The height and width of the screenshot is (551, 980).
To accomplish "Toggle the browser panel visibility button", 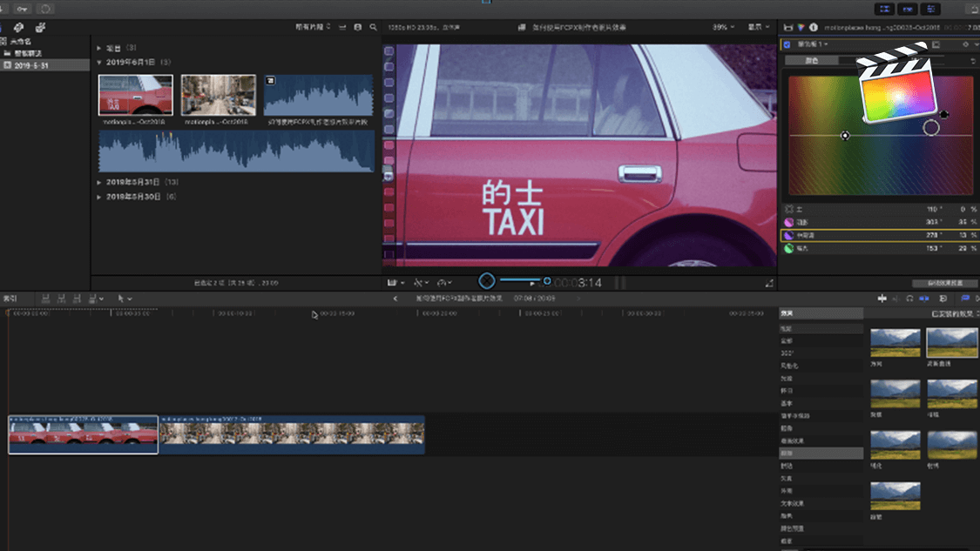I will coord(884,9).
